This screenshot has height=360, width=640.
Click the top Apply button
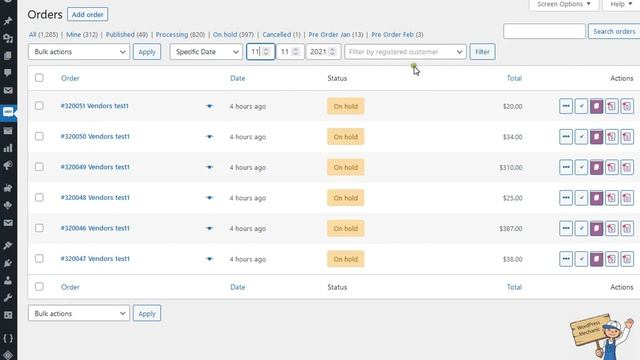[x=147, y=52]
